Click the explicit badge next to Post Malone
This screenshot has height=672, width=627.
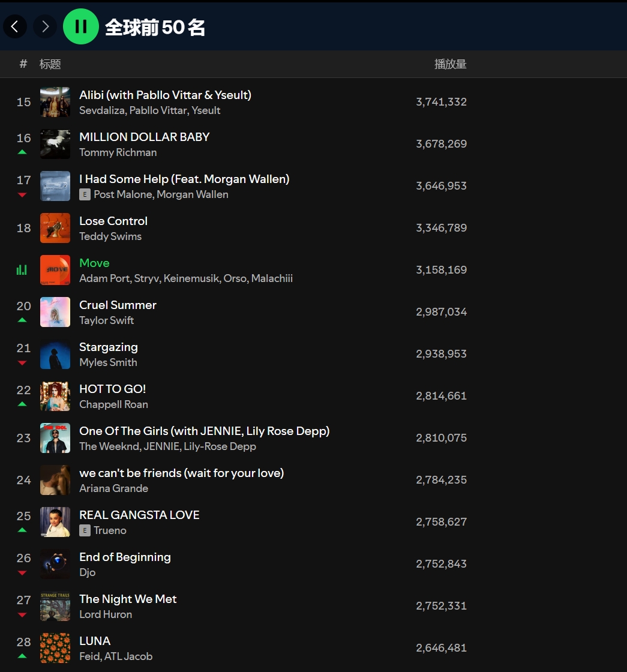[x=85, y=194]
